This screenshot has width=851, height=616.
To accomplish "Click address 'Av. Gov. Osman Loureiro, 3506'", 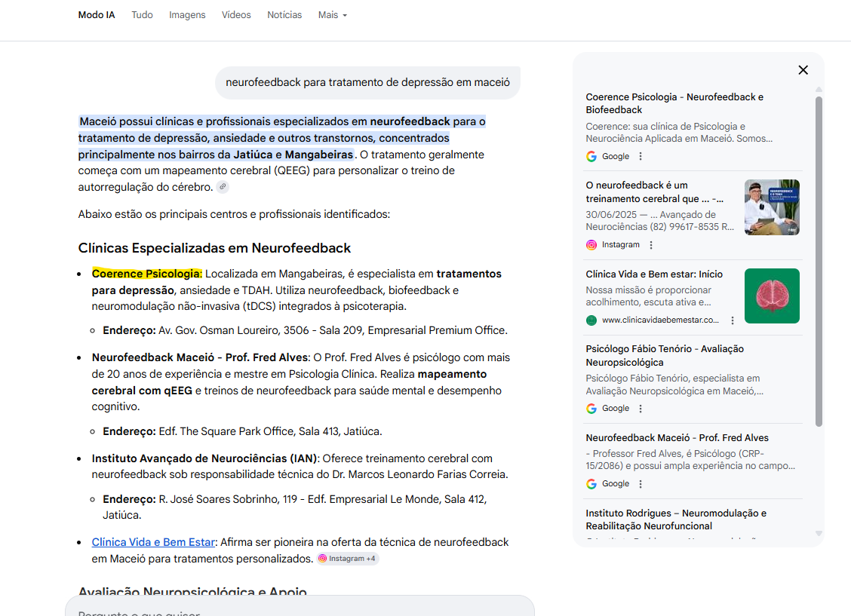I will 233,331.
